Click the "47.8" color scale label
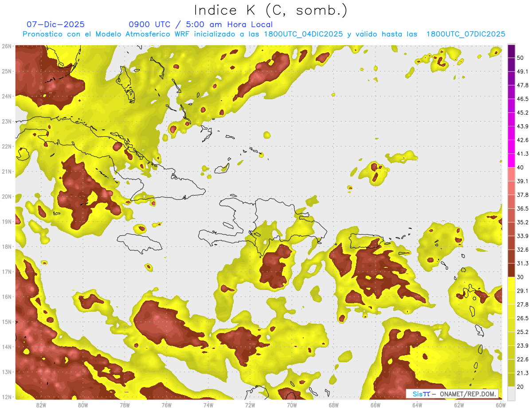The image size is (532, 411). (522, 85)
